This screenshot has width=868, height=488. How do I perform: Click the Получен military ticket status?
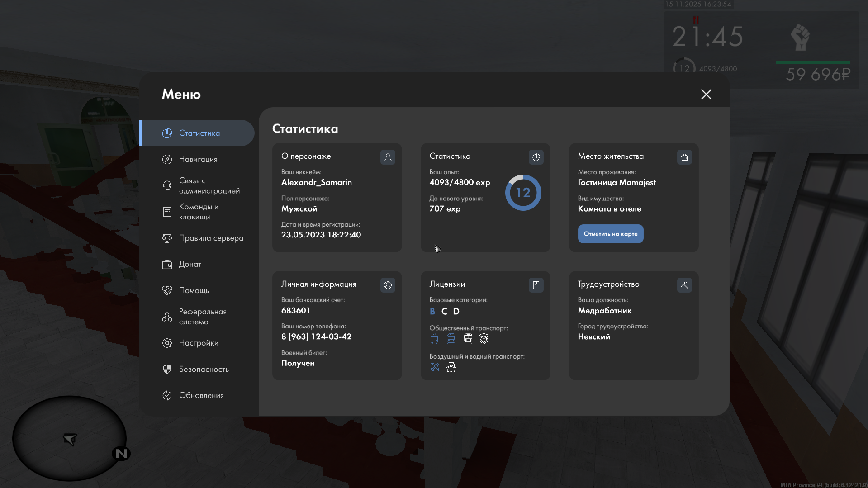pyautogui.click(x=298, y=363)
